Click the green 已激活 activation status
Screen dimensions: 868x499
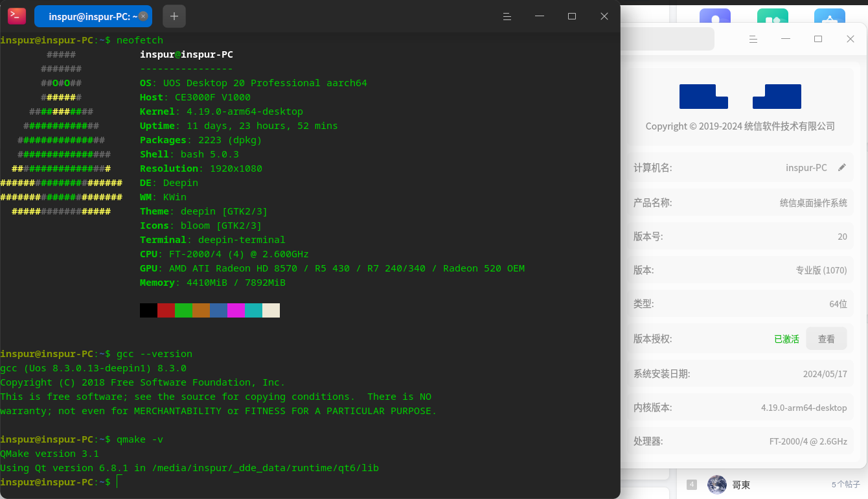pos(787,338)
